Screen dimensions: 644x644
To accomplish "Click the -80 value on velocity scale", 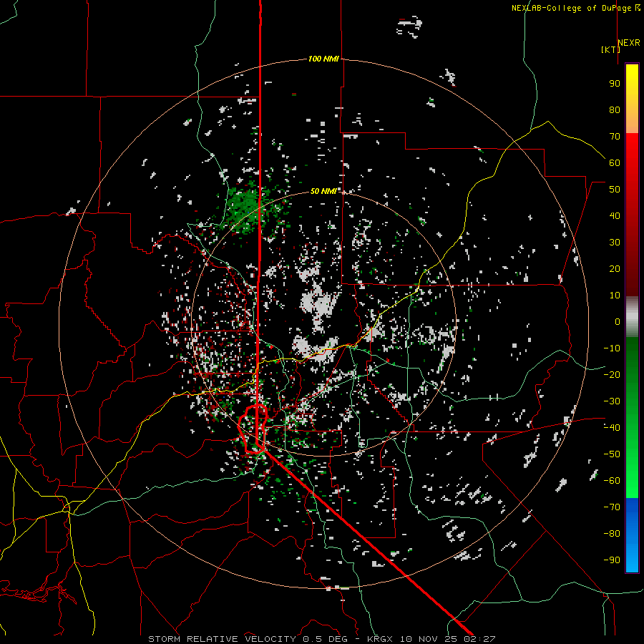I will (612, 534).
